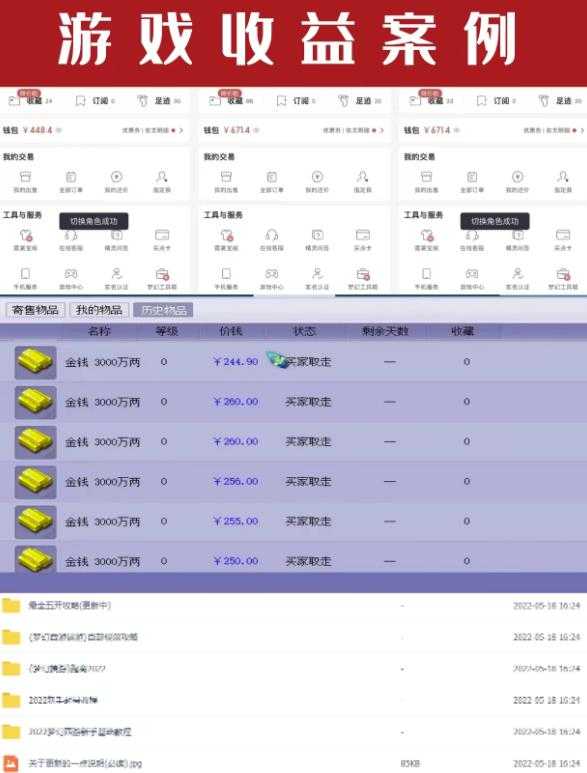Click the ¥255.00 price cell
Screen dimensions: 587x773
236,521
